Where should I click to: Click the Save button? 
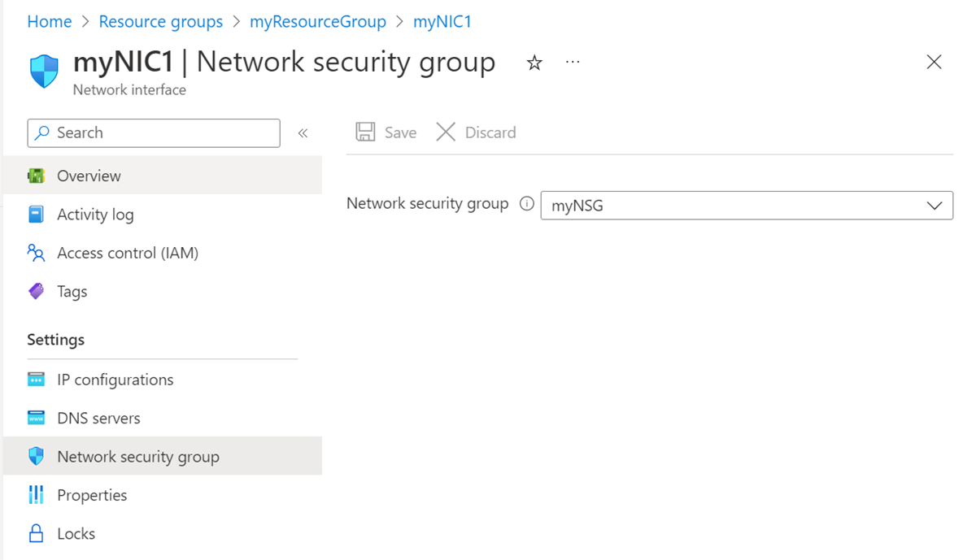click(x=386, y=132)
